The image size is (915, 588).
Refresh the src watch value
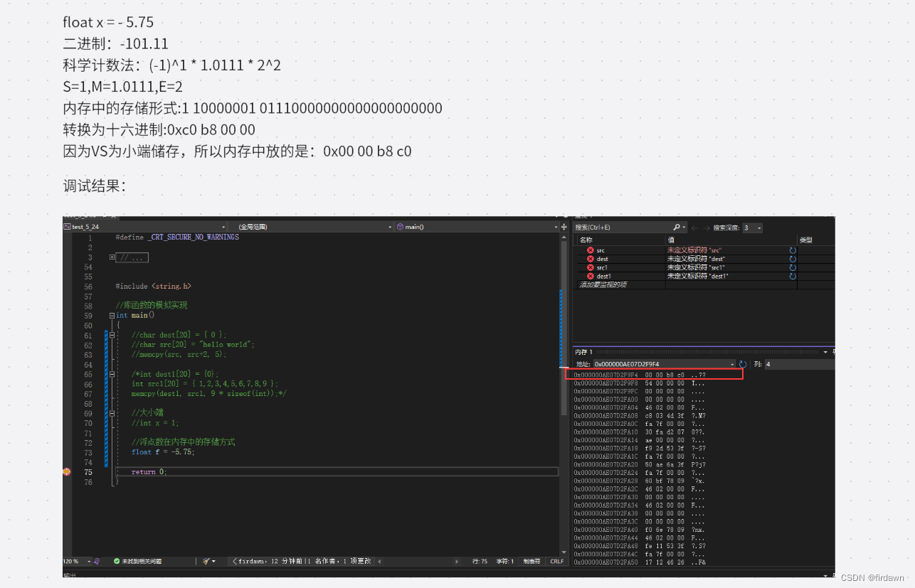tap(793, 250)
